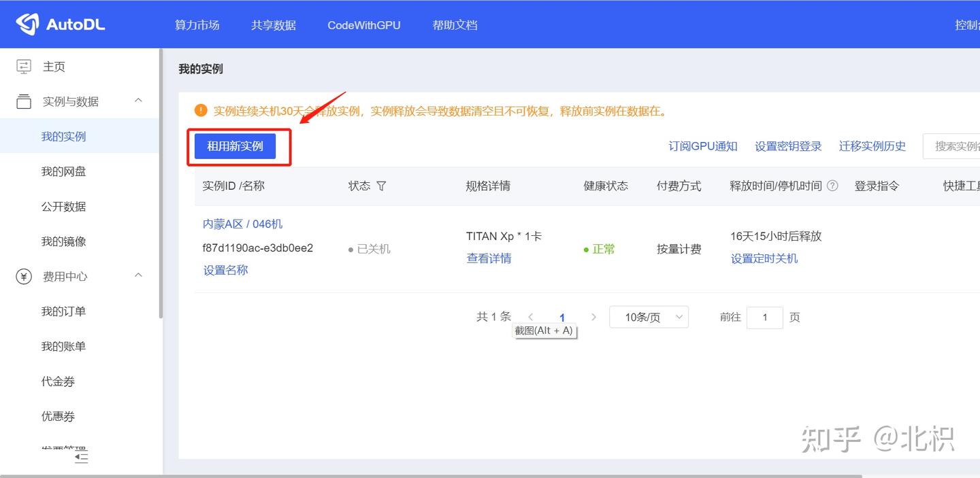Click the question mark beside 释放时间/停机时间
The image size is (980, 478).
832,186
